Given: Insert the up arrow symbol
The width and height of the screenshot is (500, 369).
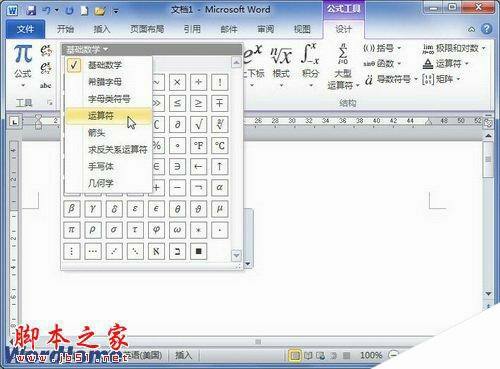Looking at the screenshot, I should [220, 166].
